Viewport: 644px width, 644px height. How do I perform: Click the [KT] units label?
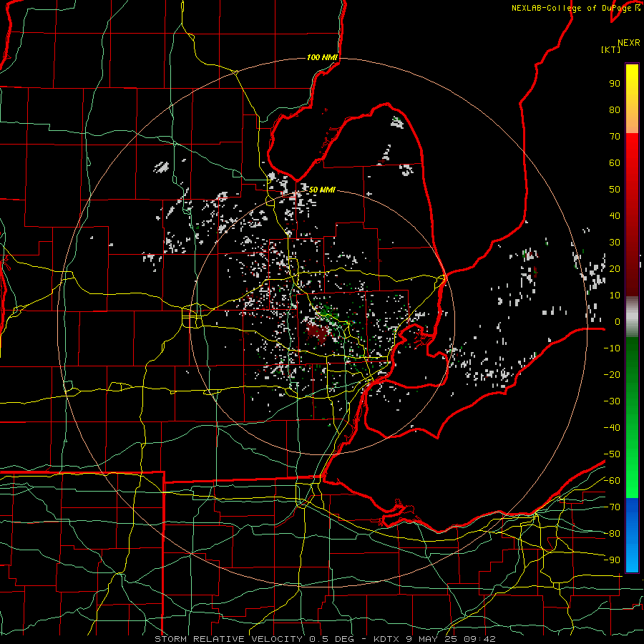tap(611, 49)
